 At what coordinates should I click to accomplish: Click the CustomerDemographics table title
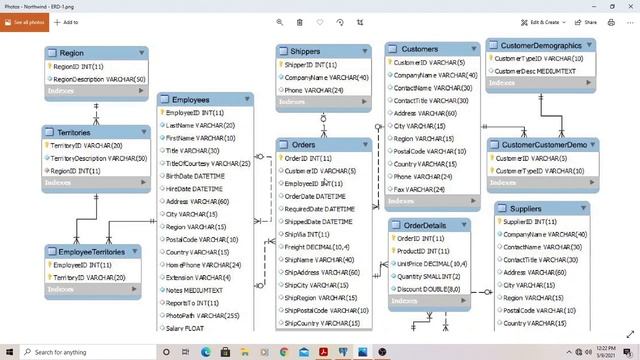point(541,45)
